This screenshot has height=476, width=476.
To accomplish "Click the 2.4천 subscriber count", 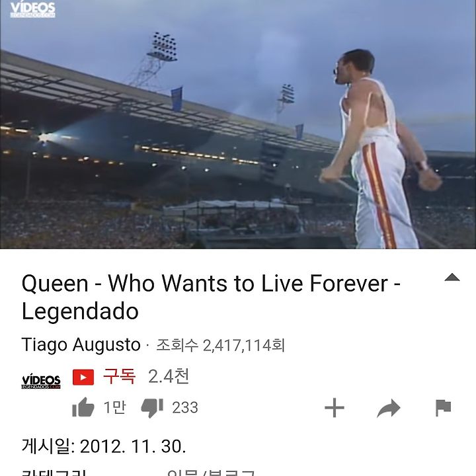I will [x=169, y=376].
